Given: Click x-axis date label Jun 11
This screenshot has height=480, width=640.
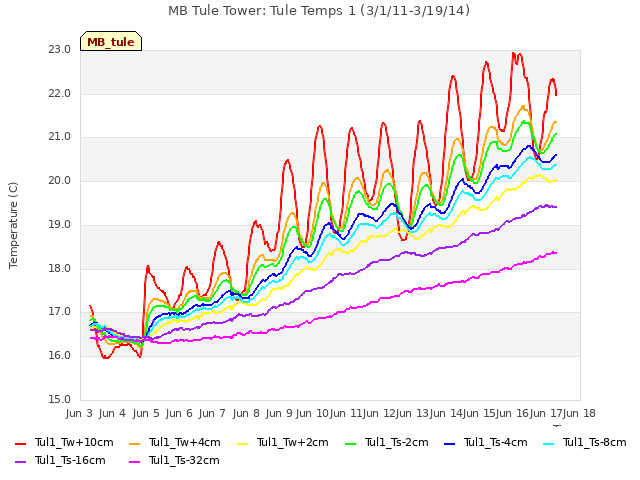Looking at the screenshot, I should click(346, 413).
